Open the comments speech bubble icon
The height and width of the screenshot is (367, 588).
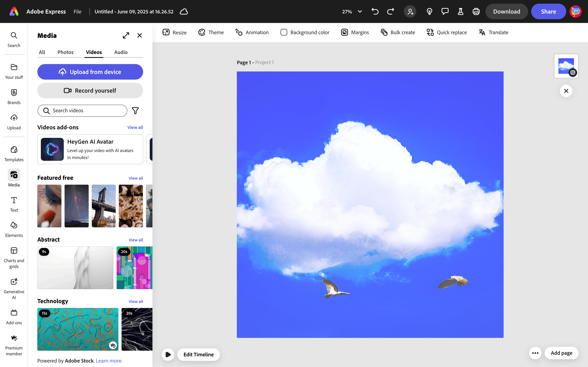[445, 11]
